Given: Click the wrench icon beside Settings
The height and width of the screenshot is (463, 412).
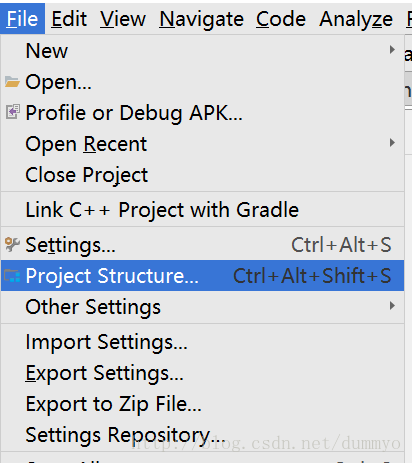Looking at the screenshot, I should click(12, 244).
